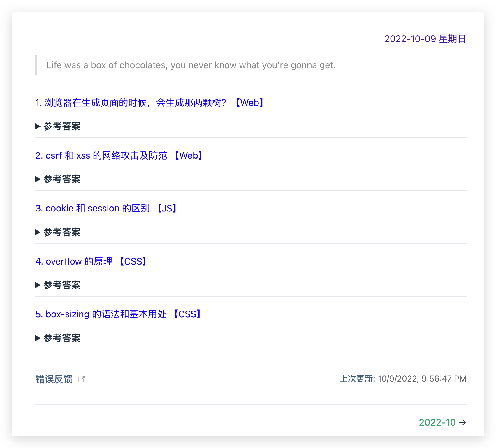Expand 参考答案 under the overflow question

[x=61, y=285]
